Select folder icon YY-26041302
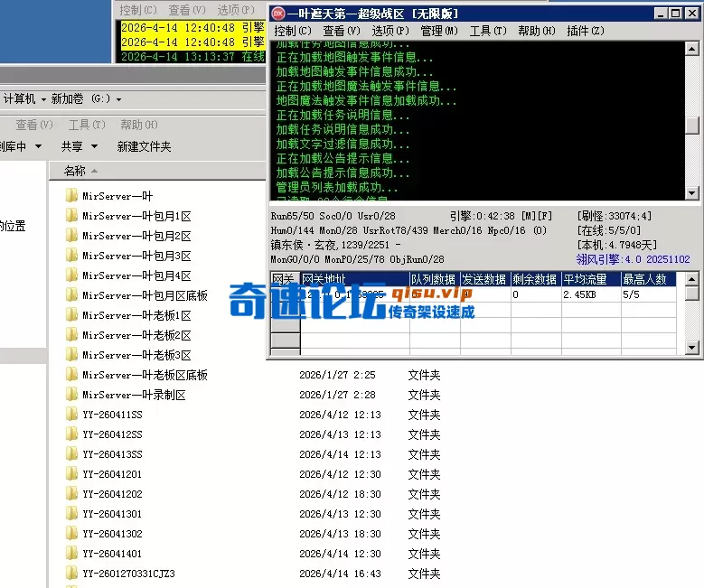Screen dimensions: 704x588 71,533
